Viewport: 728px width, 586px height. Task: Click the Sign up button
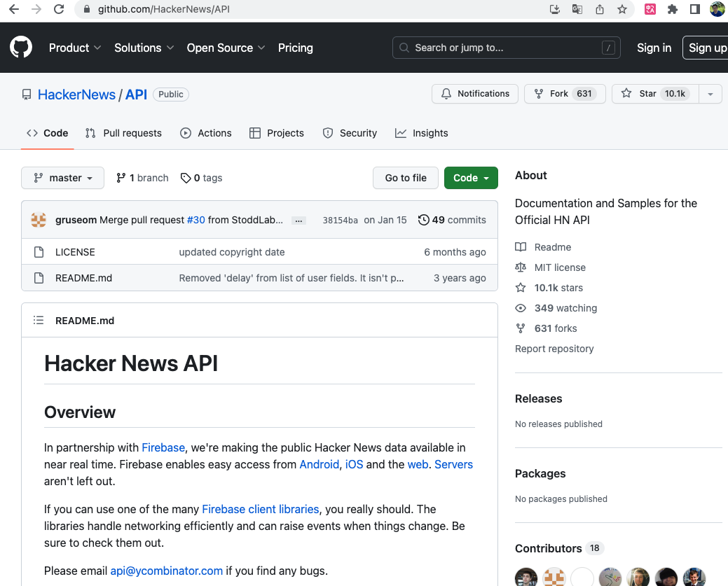click(706, 48)
